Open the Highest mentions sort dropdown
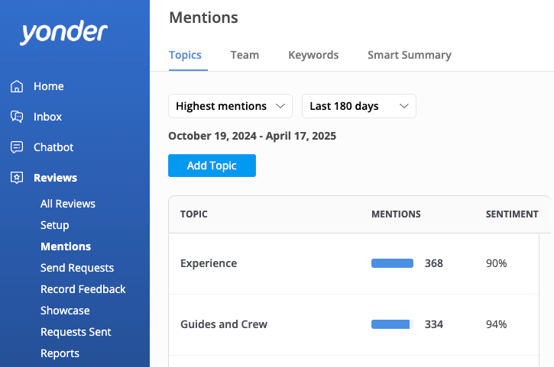The width and height of the screenshot is (554, 367). (x=230, y=106)
